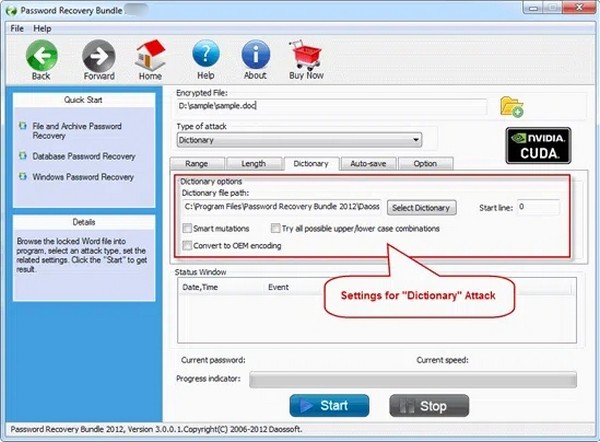Click the Encrypted File path field
600x442 pixels.
[x=332, y=106]
